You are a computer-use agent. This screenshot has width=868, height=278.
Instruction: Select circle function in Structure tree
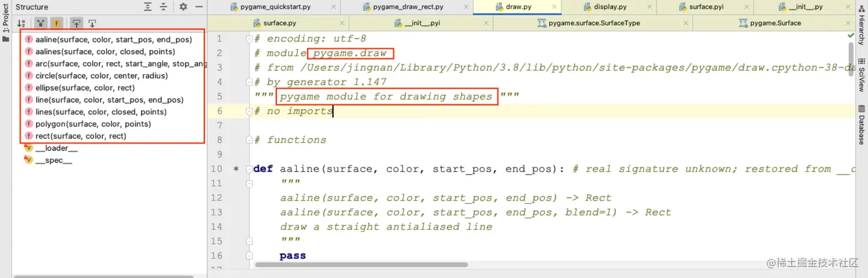point(96,76)
